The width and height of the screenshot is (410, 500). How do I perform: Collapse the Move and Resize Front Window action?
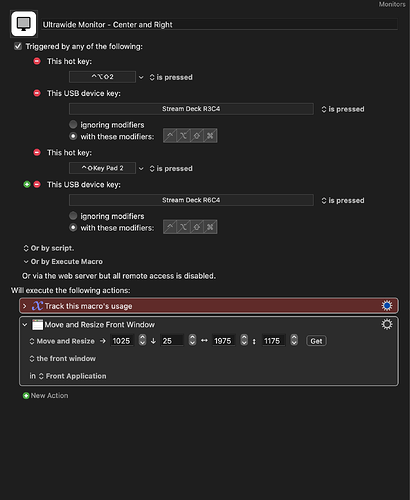tap(25, 324)
